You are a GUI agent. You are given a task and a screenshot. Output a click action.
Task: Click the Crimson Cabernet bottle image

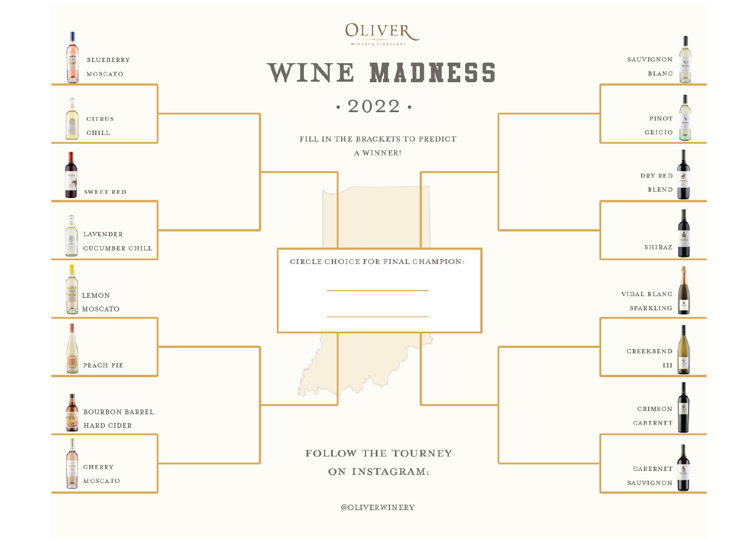coord(684,408)
